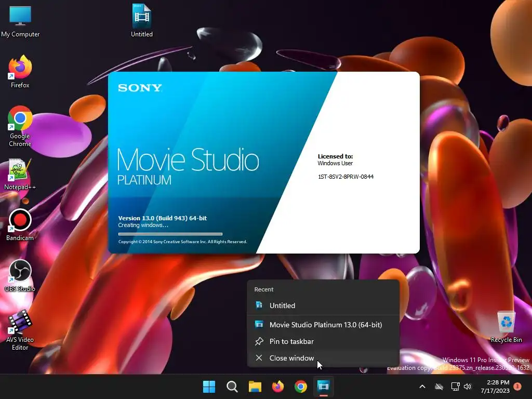Click the Windows User licensee text

point(335,163)
